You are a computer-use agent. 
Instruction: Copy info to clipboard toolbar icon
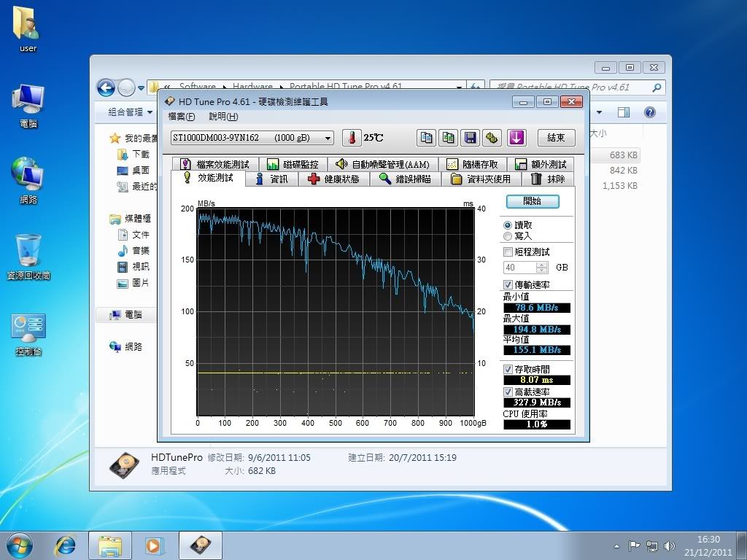(x=426, y=138)
